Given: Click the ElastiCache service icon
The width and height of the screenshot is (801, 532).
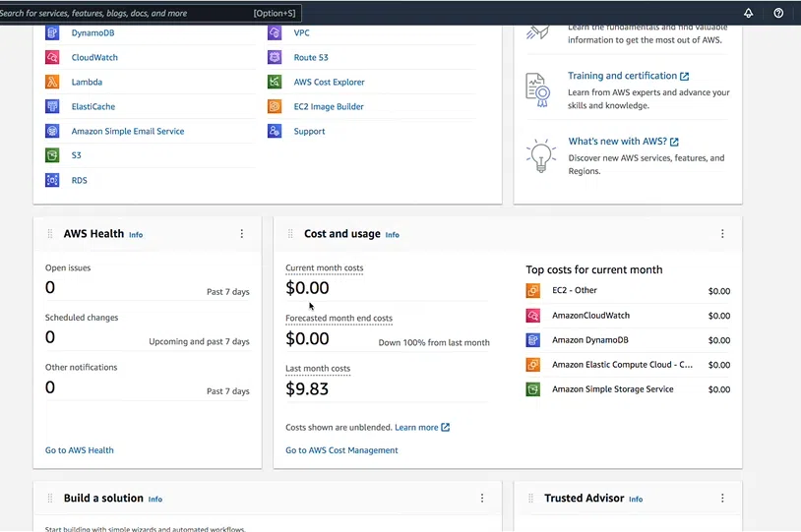Looking at the screenshot, I should click(52, 106).
